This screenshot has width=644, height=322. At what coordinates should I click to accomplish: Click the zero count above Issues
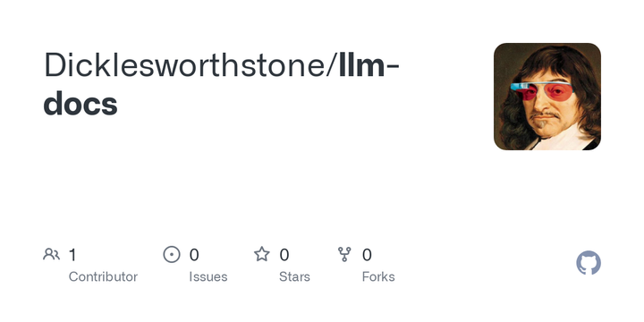(x=194, y=255)
